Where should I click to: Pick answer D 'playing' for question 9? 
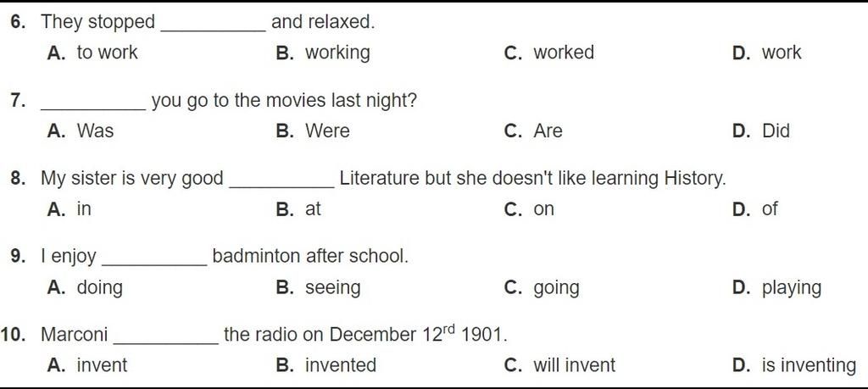pyautogui.click(x=777, y=288)
